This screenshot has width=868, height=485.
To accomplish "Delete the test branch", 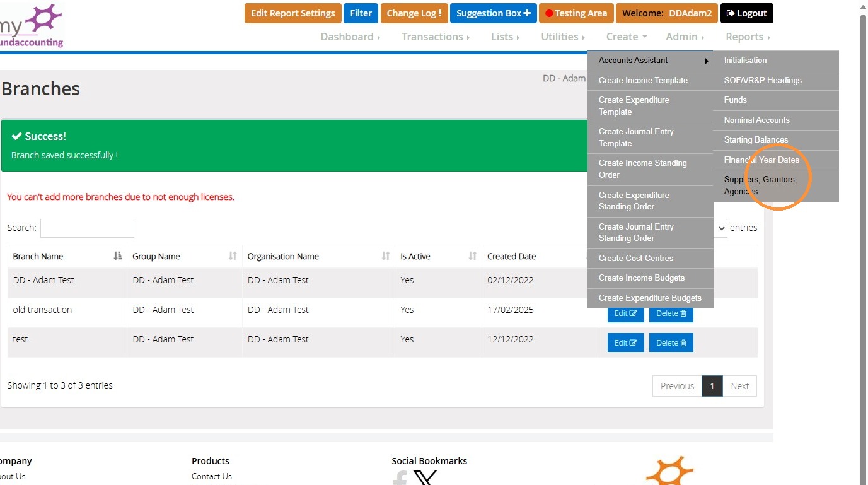I will pyautogui.click(x=671, y=343).
